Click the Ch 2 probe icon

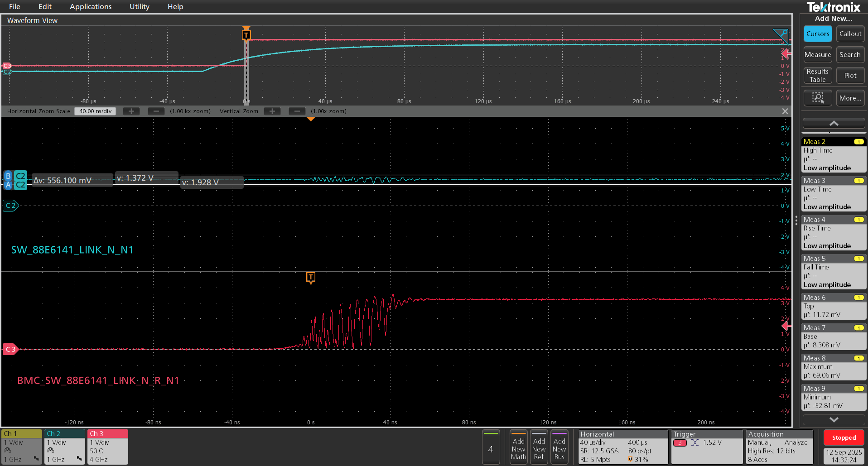point(50,451)
